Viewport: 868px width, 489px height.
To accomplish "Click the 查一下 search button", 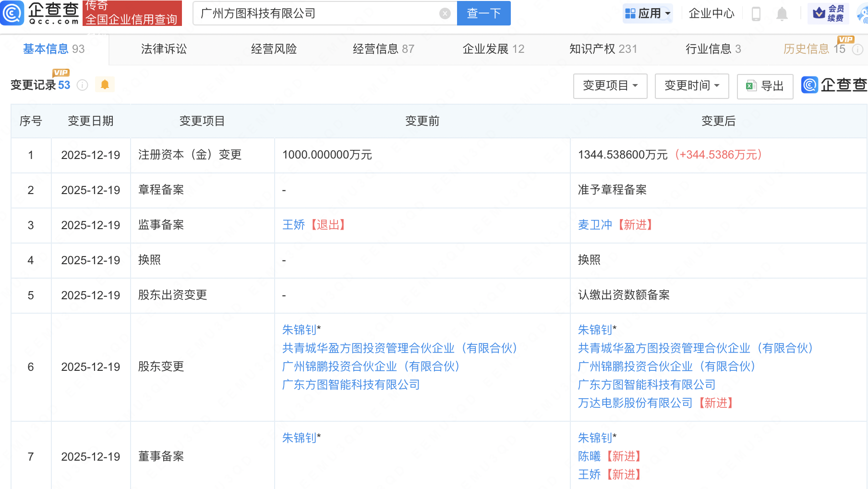I will point(483,13).
